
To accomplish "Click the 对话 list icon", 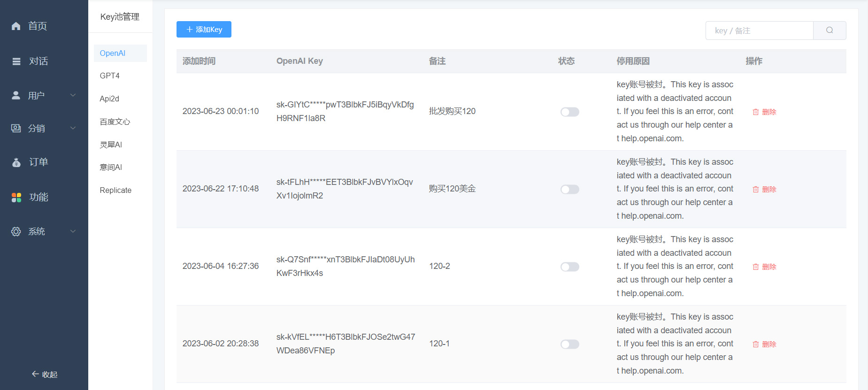I will 16,61.
